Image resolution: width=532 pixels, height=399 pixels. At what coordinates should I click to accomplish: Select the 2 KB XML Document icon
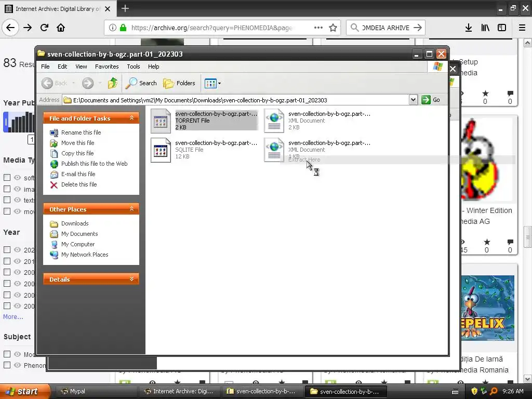pyautogui.click(x=274, y=121)
